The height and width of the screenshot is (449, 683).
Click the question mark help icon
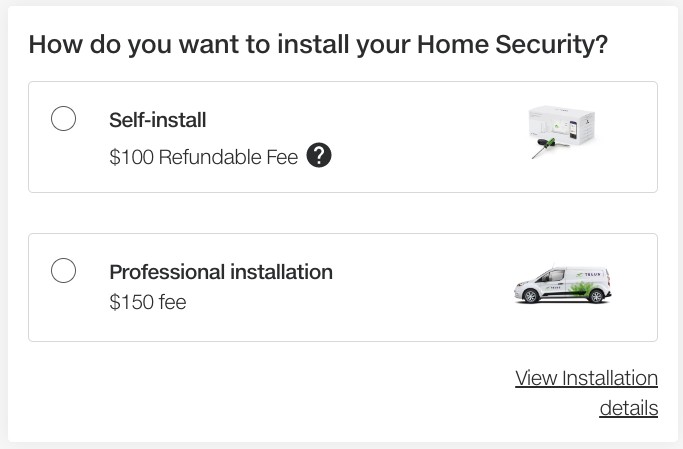(x=319, y=156)
